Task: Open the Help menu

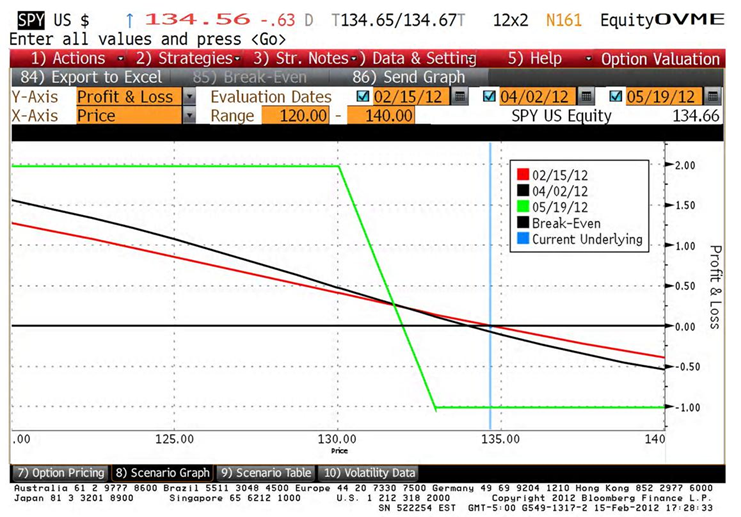Action: coord(534,59)
